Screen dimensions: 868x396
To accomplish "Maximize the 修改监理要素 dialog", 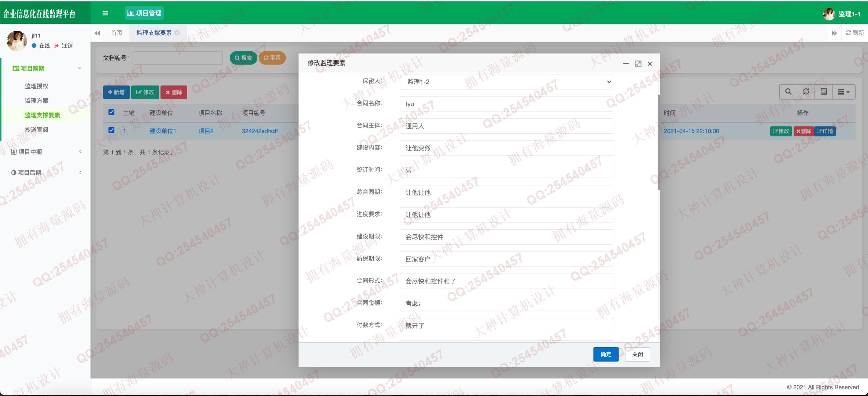I will (x=638, y=64).
